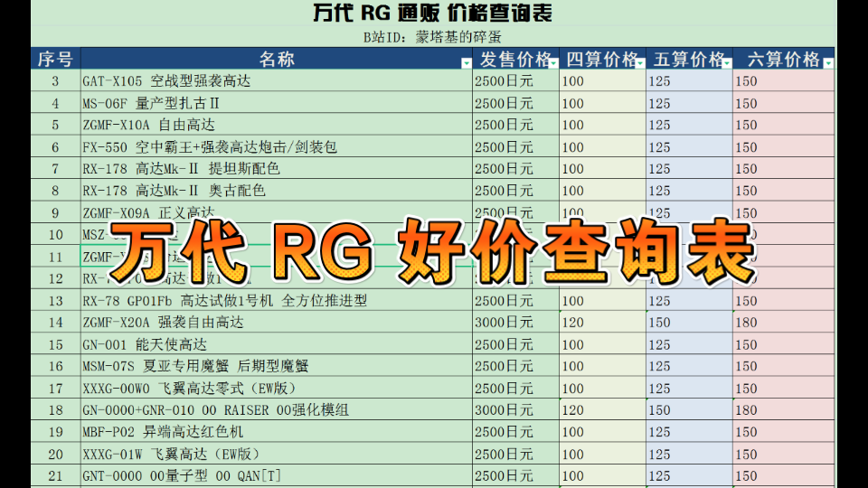This screenshot has height=488, width=868.
Task: Click 2500日元 price in GN-001 能天使高达 row
Action: click(515, 344)
